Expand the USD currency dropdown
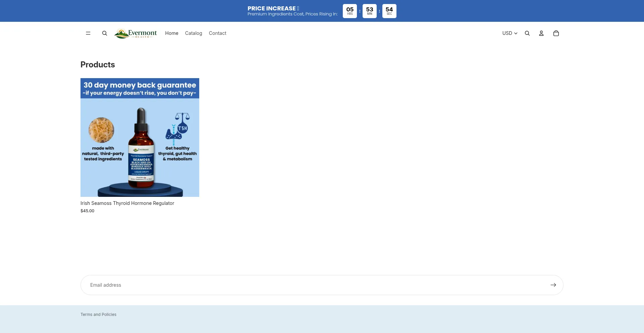 (x=510, y=33)
